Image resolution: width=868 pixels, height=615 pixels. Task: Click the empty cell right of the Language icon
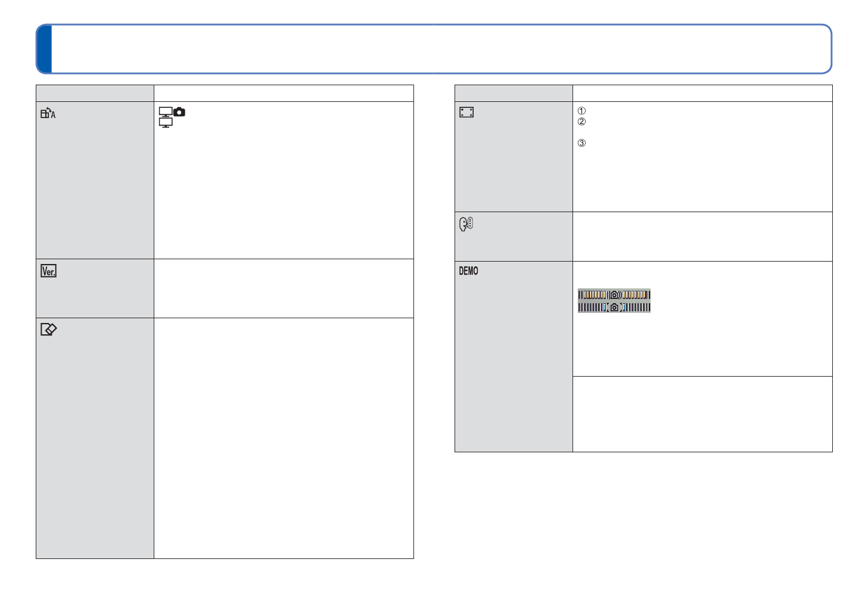702,237
